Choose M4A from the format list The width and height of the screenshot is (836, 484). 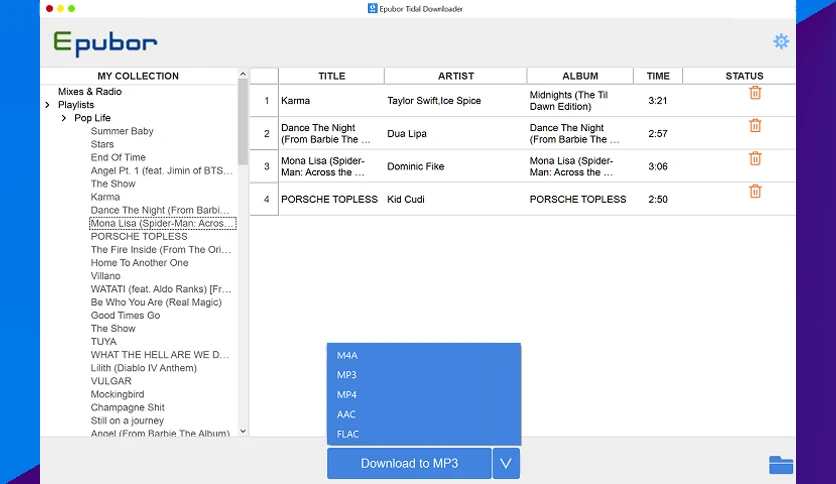coord(347,356)
